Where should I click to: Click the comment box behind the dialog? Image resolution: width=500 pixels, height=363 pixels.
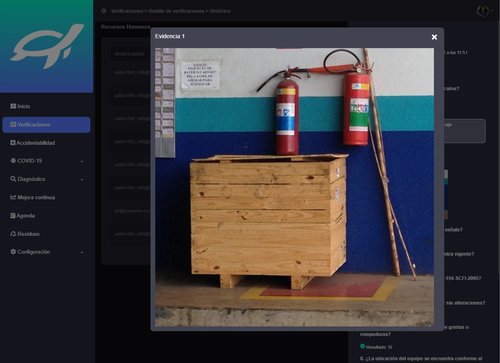tap(464, 131)
